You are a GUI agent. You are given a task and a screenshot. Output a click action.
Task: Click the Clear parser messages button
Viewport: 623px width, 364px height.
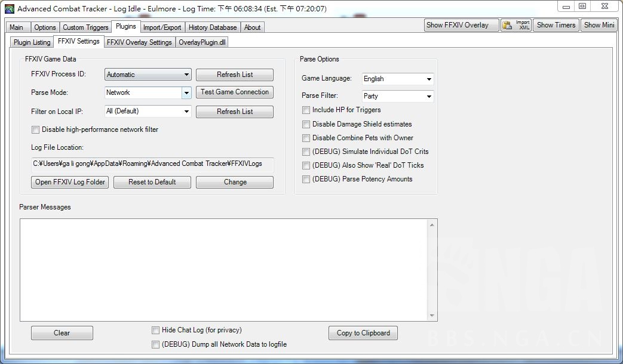62,333
